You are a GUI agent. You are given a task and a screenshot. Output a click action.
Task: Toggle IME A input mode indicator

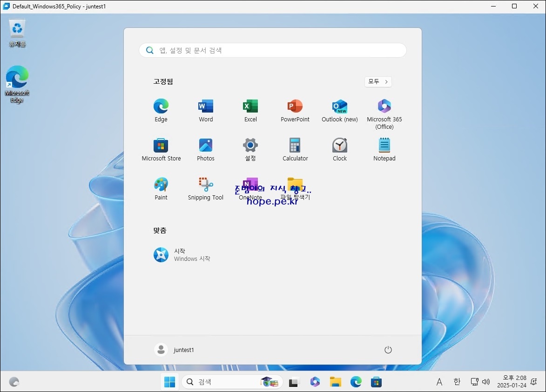click(x=439, y=382)
